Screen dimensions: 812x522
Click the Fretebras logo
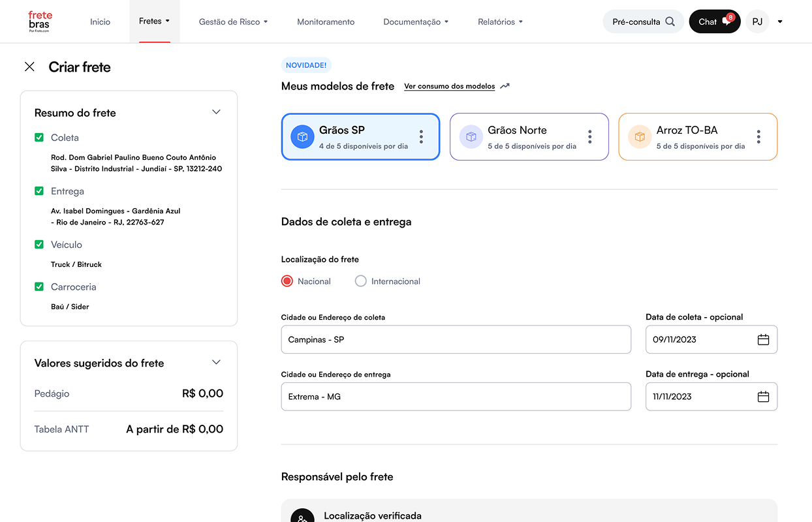coord(40,22)
